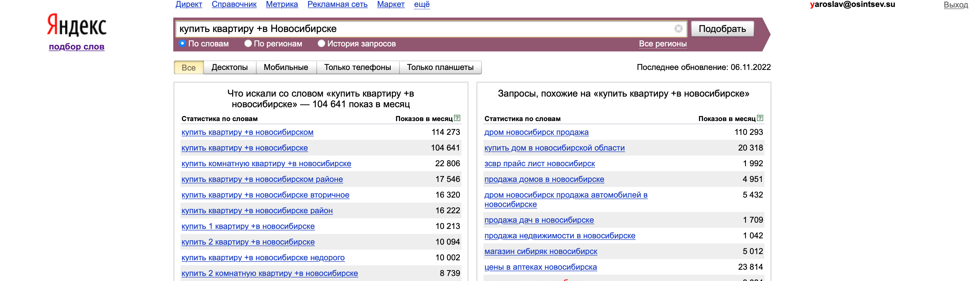Open 'продажа домов в новосибирске' link
Viewport: 980px width, 281px height.
coord(544,179)
